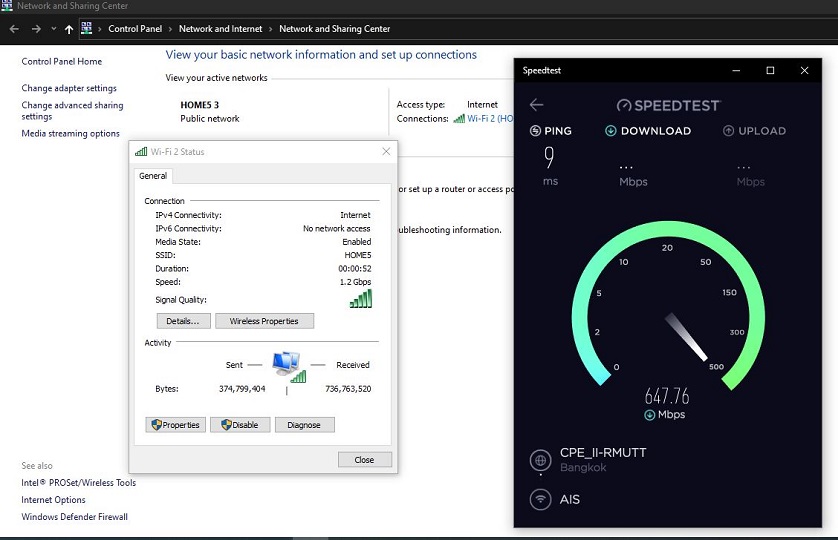Click the sent bytes 374,799,404 value
The height and width of the screenshot is (540, 838).
pos(242,389)
